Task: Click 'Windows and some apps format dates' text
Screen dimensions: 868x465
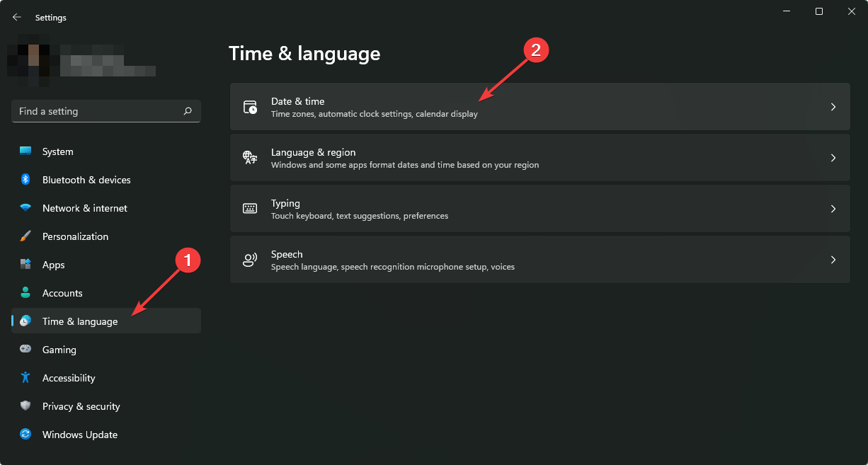Action: (405, 165)
